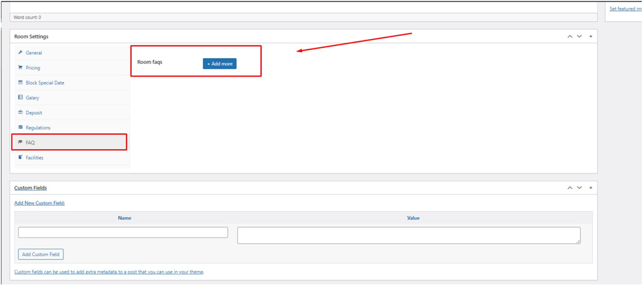Click the calendar icon for Block Special Date
The width and height of the screenshot is (644, 287).
tap(20, 83)
